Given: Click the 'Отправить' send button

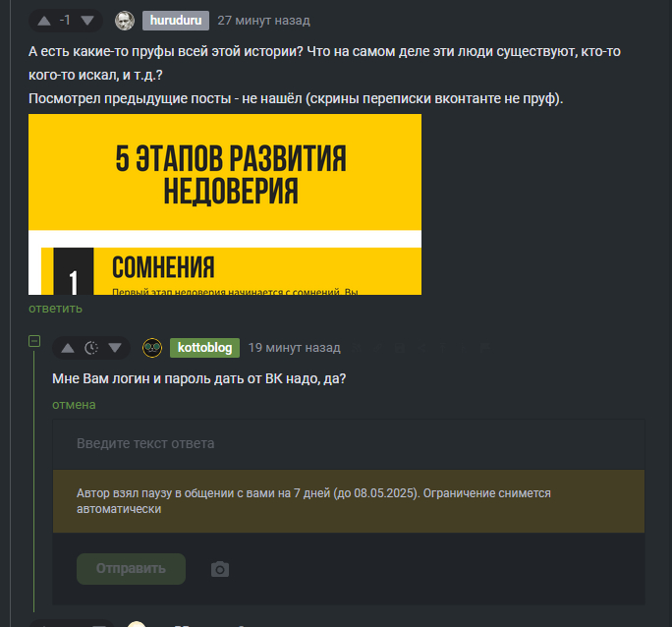Looking at the screenshot, I should point(131,569).
